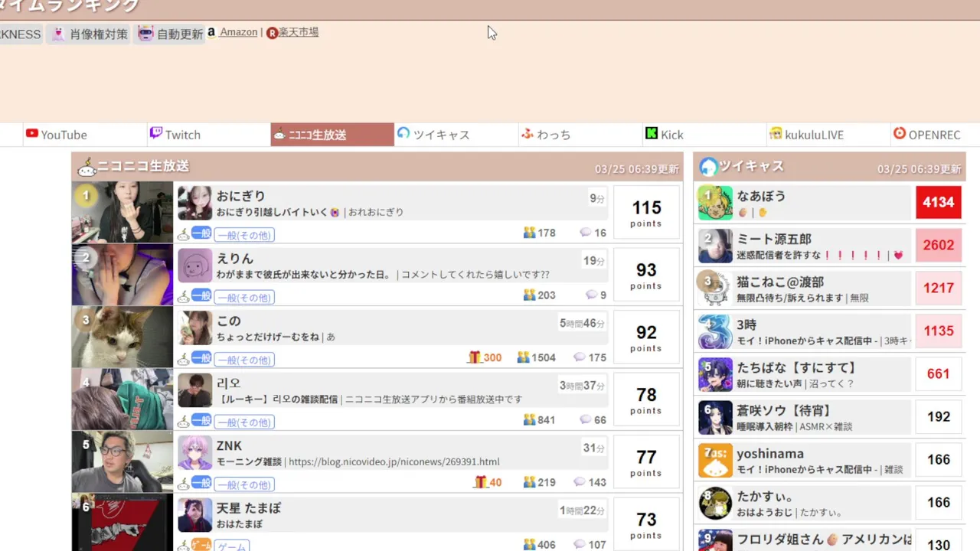Open yoshinama avatar icon
Image resolution: width=980 pixels, height=551 pixels.
pos(715,460)
